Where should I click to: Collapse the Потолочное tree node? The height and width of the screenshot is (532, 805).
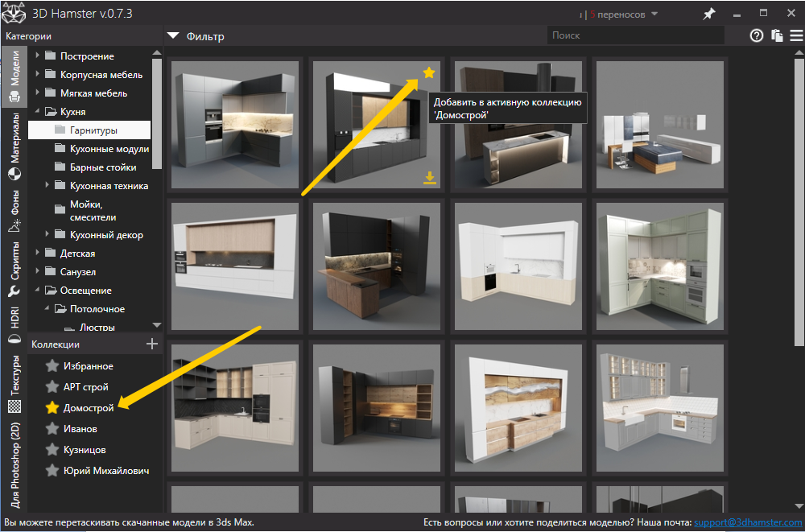pyautogui.click(x=47, y=308)
